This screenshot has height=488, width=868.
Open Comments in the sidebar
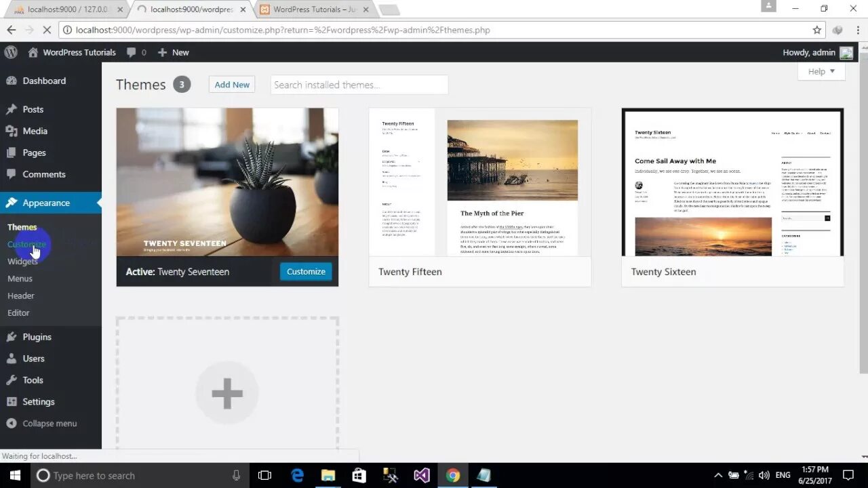[44, 174]
